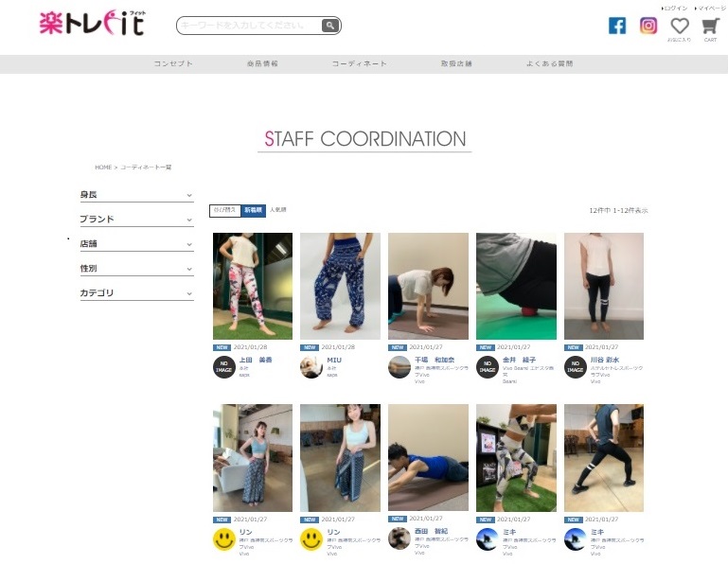728x564 pixels.
Task: Open the shopping cart icon
Action: coord(710,26)
